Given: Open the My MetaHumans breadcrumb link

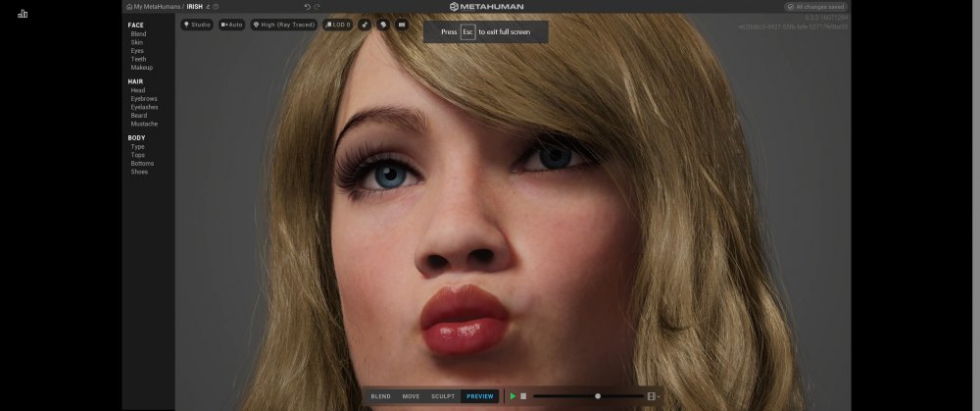Looking at the screenshot, I should 158,7.
